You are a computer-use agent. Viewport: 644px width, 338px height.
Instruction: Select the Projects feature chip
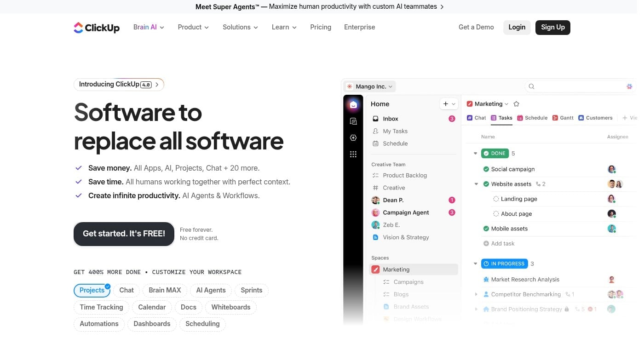[x=92, y=290]
